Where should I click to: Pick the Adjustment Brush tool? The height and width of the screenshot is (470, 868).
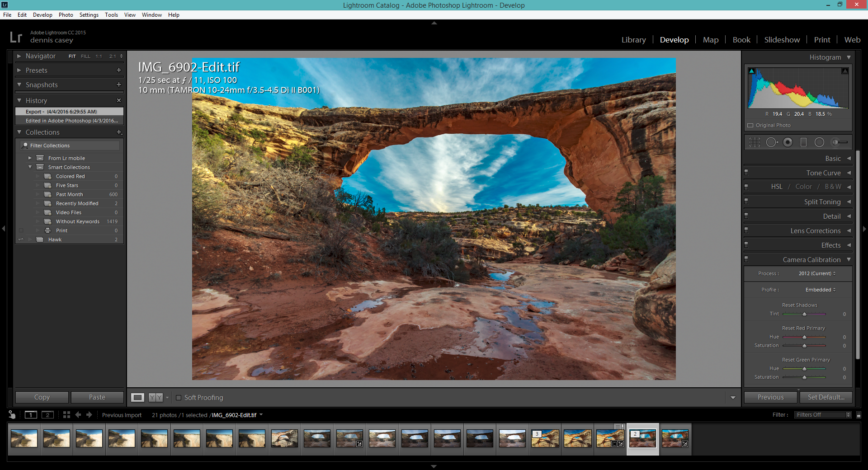tap(840, 142)
